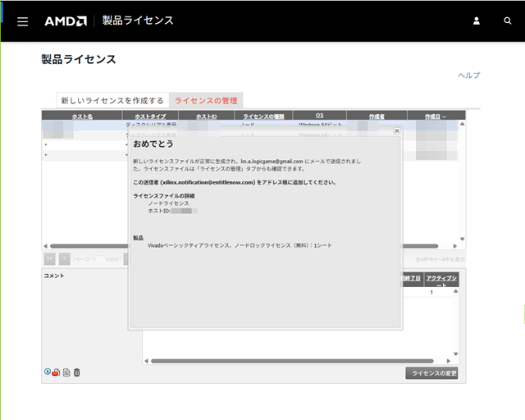This screenshot has width=525, height=420.
Task: Sort by ホストID column header
Action: tap(206, 116)
